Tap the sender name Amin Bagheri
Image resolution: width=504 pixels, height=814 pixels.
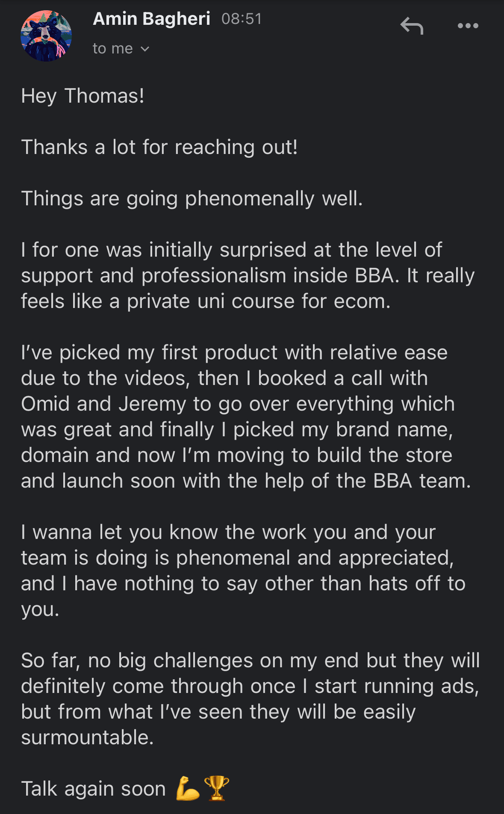click(x=152, y=19)
